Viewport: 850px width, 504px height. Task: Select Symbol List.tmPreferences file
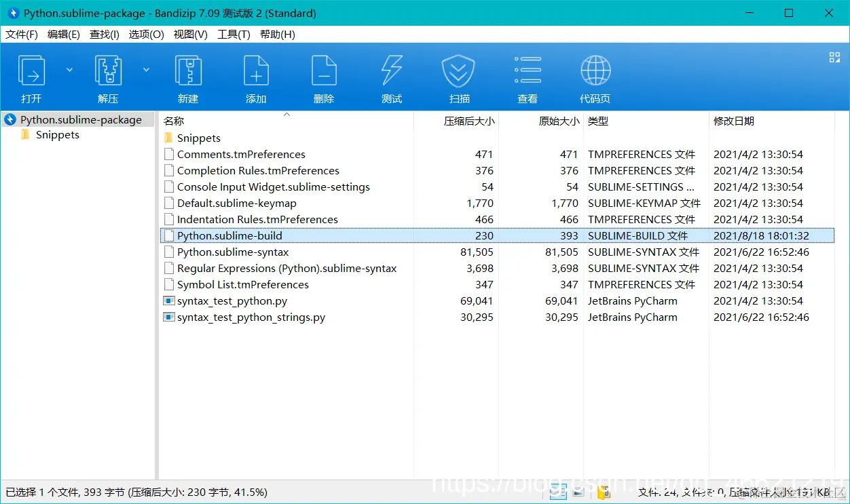(x=243, y=284)
